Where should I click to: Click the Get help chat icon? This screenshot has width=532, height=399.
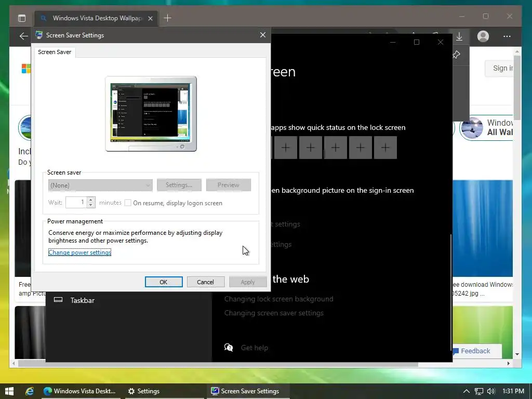(x=229, y=348)
